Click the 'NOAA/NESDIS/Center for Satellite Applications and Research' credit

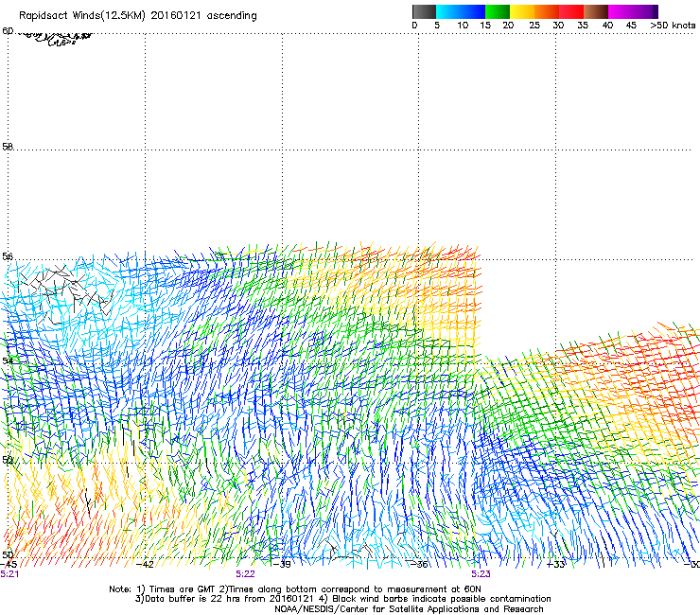pyautogui.click(x=409, y=609)
